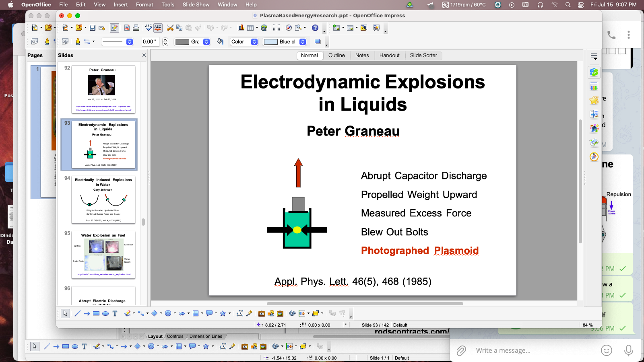Screen dimensions: 644x362
Task: Open the Format menu
Action: (144, 4)
